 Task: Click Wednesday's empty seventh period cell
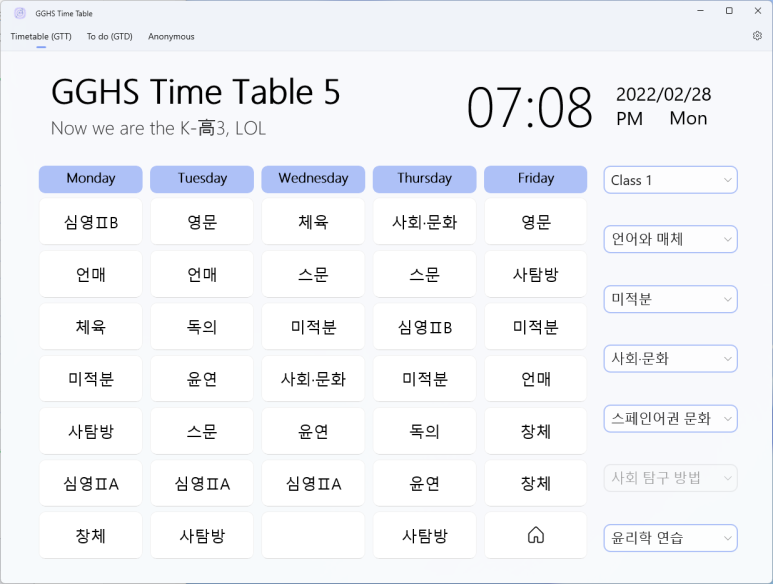click(x=313, y=535)
